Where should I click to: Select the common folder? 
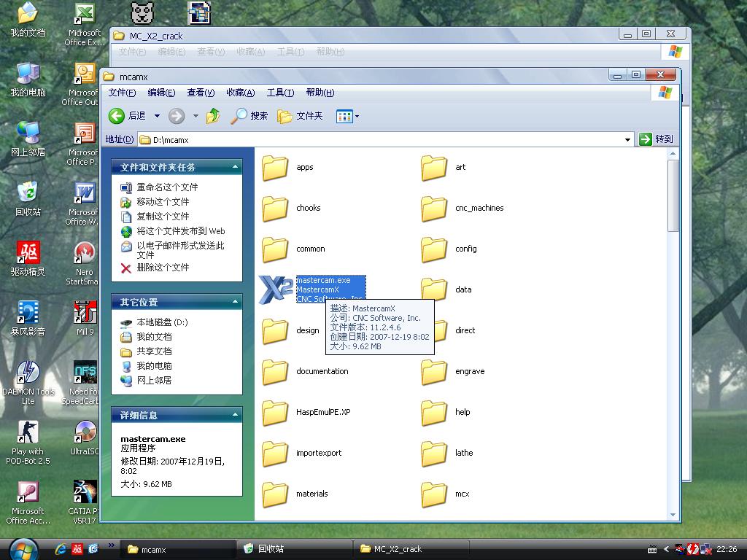[x=293, y=249]
